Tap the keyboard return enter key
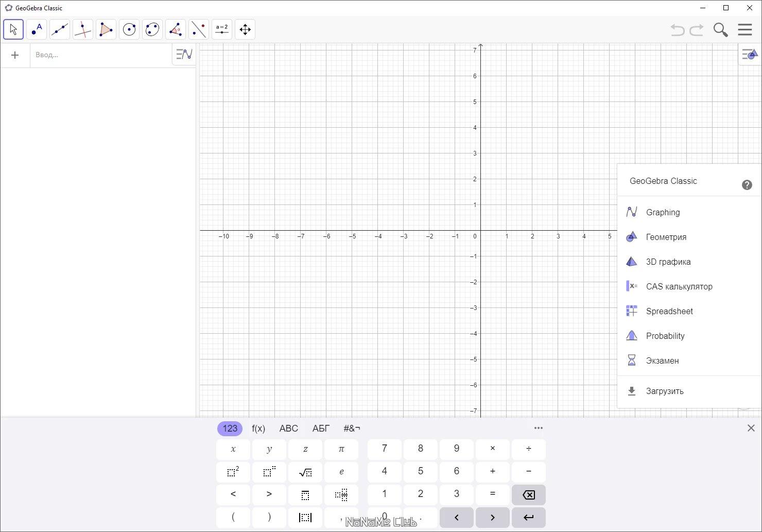 point(529,517)
